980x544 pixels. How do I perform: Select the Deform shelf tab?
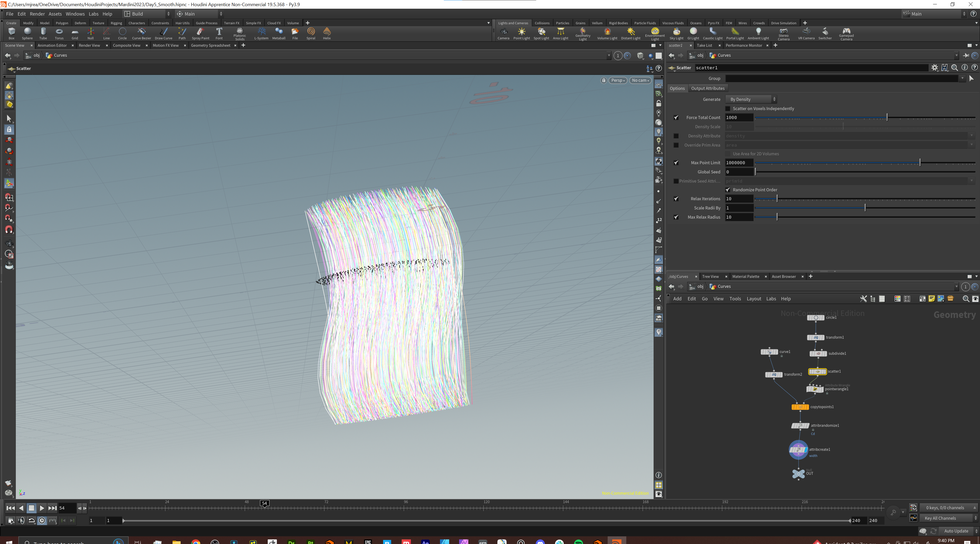tap(80, 23)
